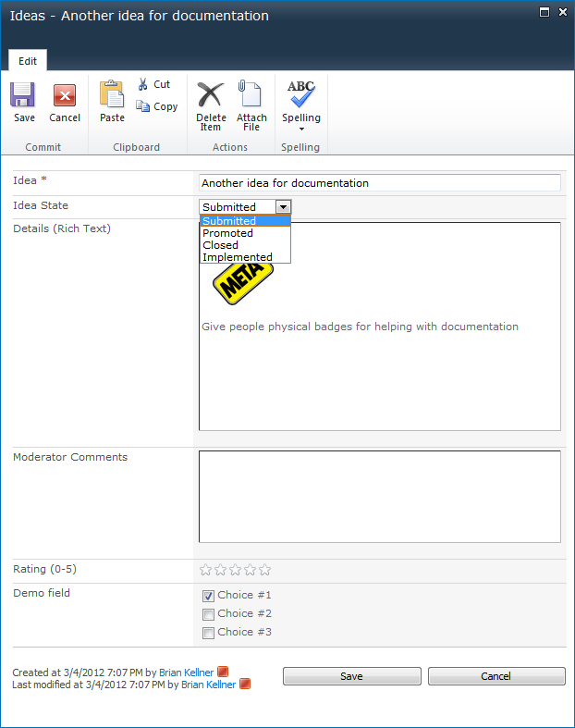The height and width of the screenshot is (728, 575).
Task: Set rating to five stars
Action: coord(265,571)
